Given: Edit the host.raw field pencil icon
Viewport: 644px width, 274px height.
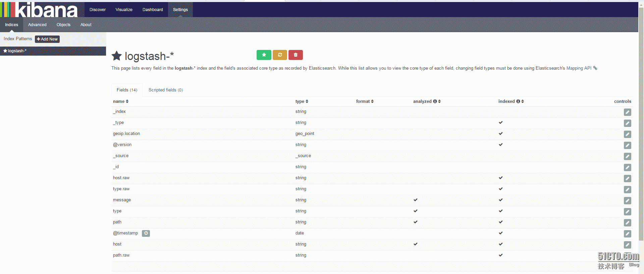Looking at the screenshot, I should click(x=627, y=179).
